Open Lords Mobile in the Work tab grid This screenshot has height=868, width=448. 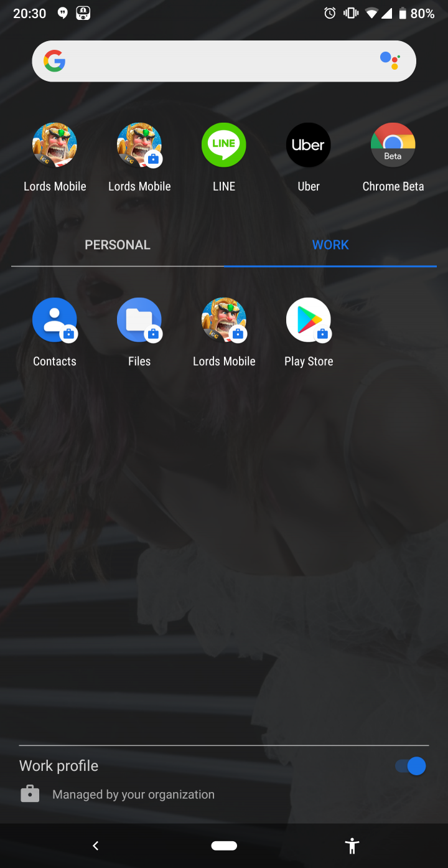pyautogui.click(x=224, y=320)
